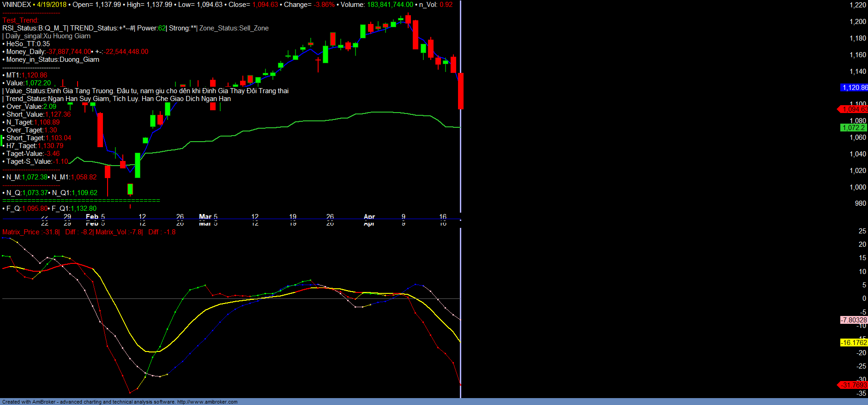Select the yellow -16.1762 indicator value label
The width and height of the screenshot is (868, 405).
point(854,343)
